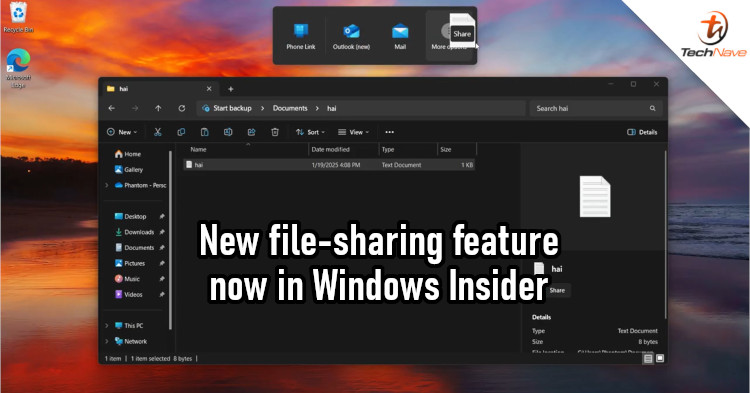Open Home in navigation pane

(128, 154)
